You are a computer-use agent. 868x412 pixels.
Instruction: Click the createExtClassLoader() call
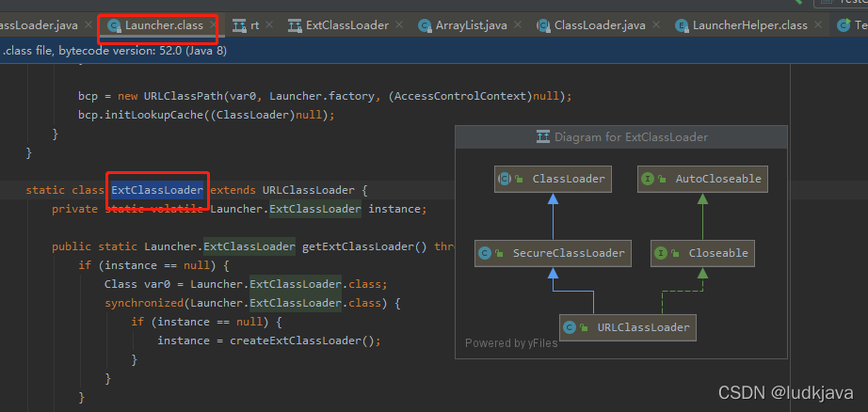pos(303,341)
